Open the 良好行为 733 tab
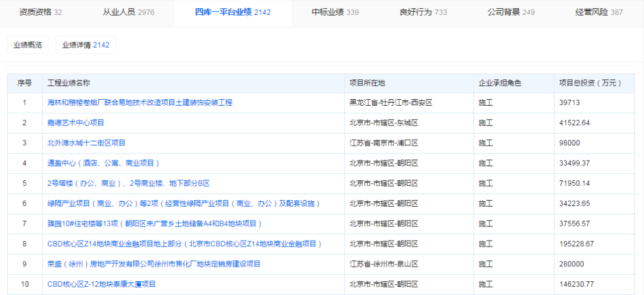Image resolution: width=644 pixels, height=295 pixels. coord(423,13)
